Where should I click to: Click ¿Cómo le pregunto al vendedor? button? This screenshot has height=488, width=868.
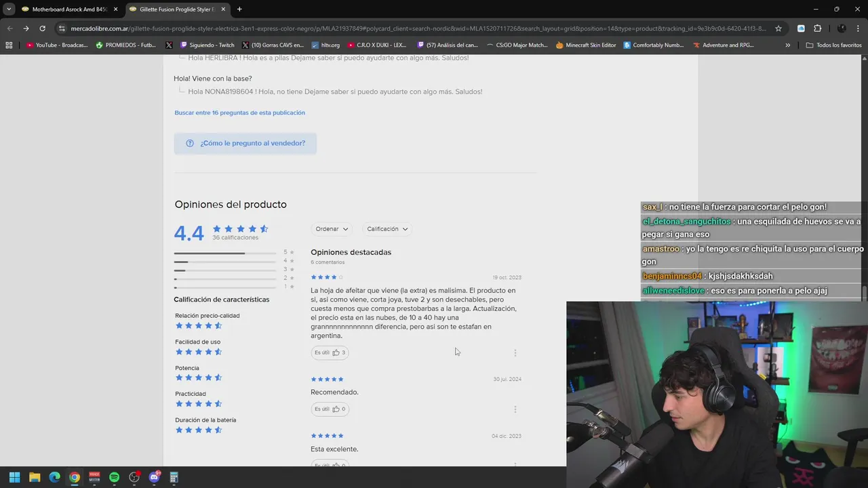pos(245,143)
